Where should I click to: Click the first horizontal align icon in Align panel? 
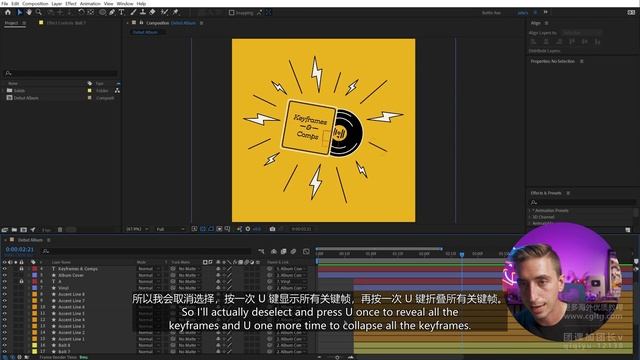[x=533, y=42]
